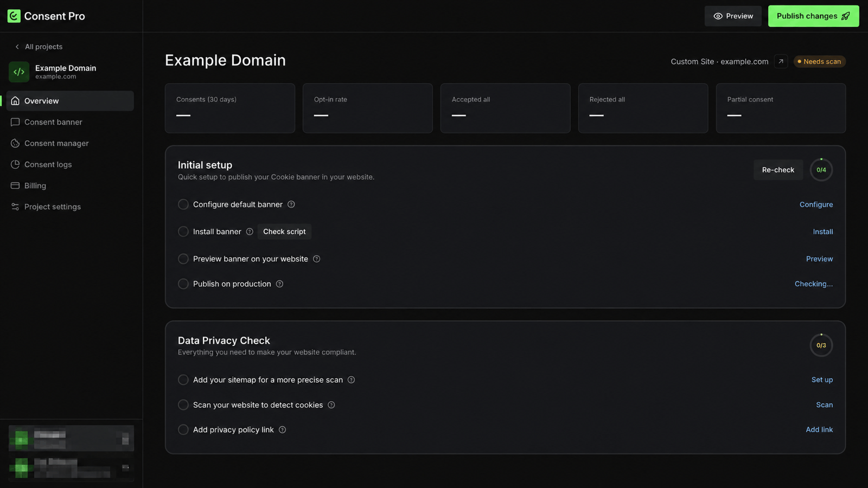Image resolution: width=868 pixels, height=488 pixels.
Task: Click the Needs scan status badge
Action: coord(820,62)
